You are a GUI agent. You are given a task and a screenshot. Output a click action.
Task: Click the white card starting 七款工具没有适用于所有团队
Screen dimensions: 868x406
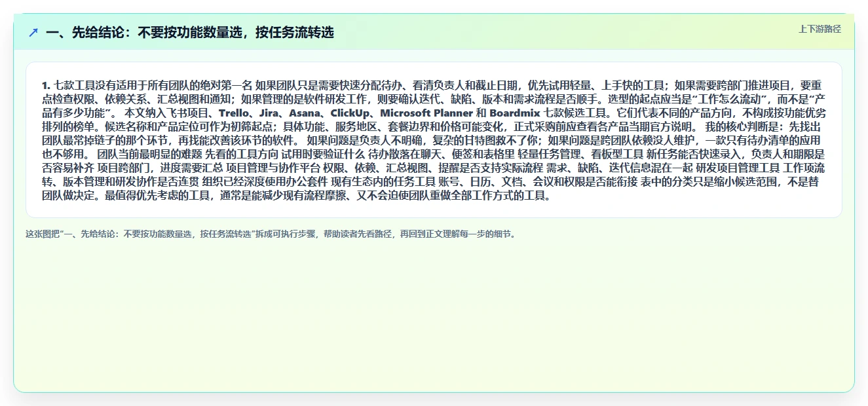tap(434, 139)
